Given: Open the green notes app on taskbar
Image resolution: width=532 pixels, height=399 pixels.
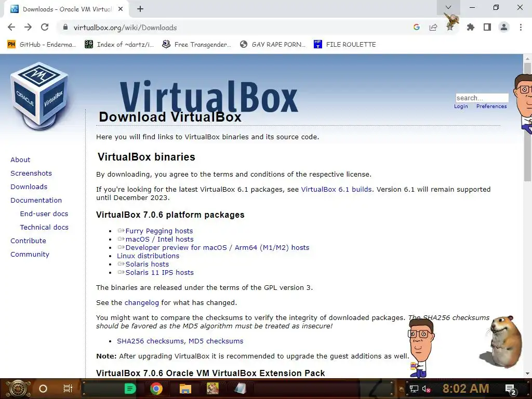Looking at the screenshot, I should 130,389.
